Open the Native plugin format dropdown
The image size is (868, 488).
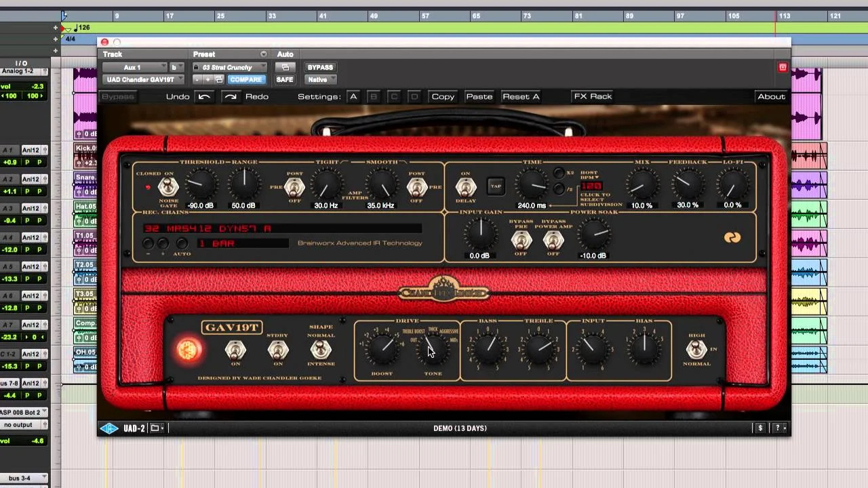[320, 79]
